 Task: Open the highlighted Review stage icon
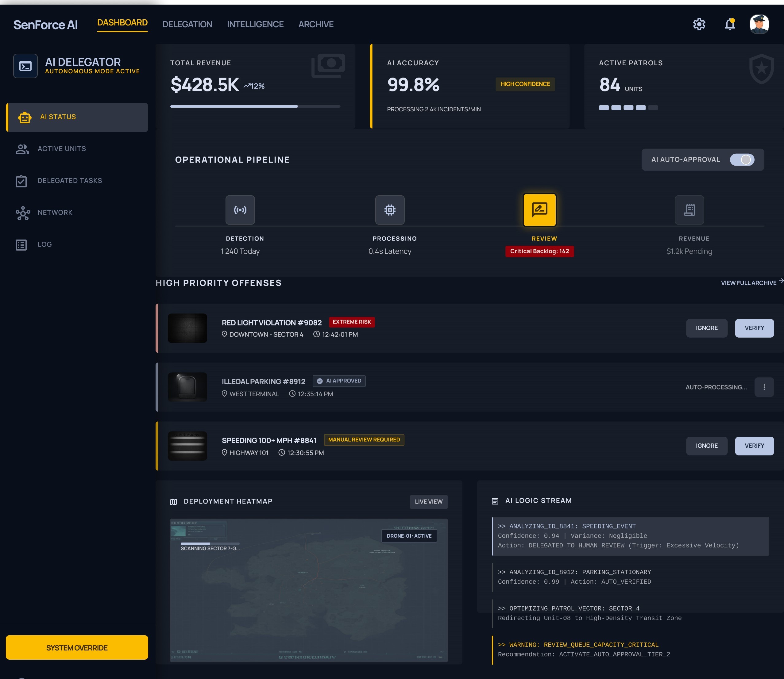click(539, 210)
